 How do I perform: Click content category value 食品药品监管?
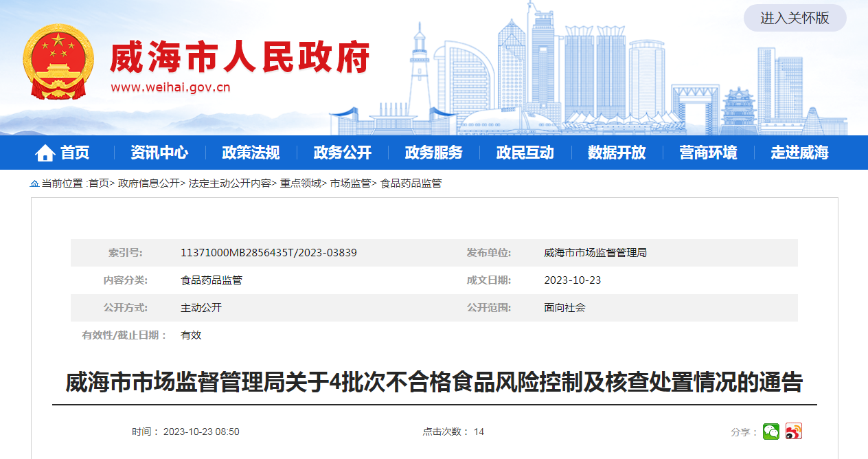coord(212,280)
